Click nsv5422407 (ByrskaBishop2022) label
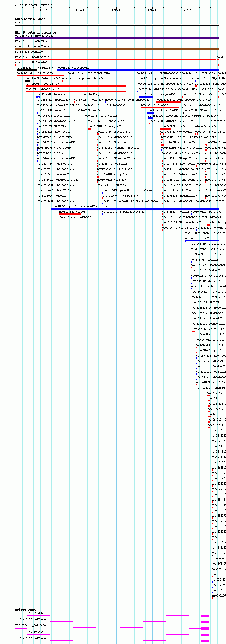The height and width of the screenshot is (644, 226). click(x=106, y=105)
